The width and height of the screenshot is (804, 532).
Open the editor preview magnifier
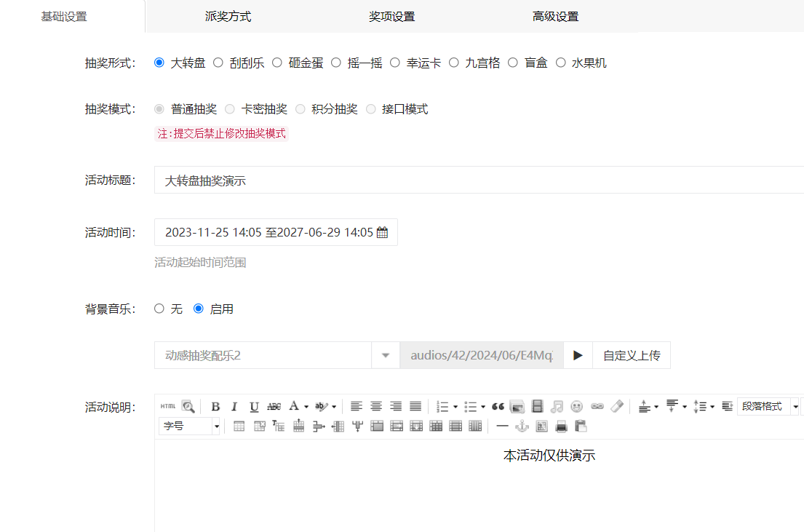click(x=188, y=406)
